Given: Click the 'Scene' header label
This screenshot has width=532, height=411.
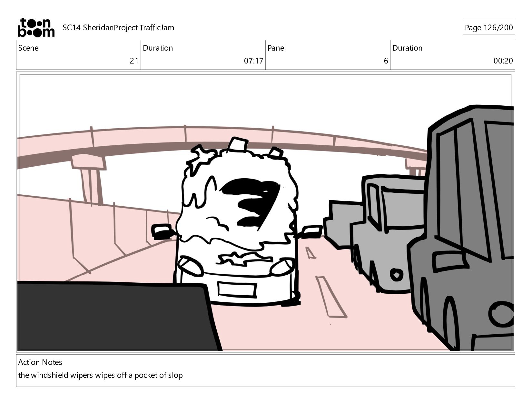Looking at the screenshot, I should [28, 48].
